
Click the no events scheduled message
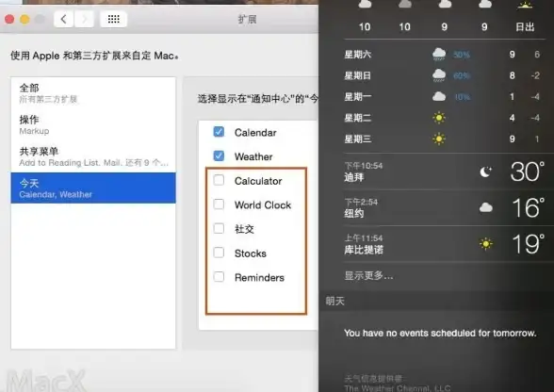[x=440, y=333]
